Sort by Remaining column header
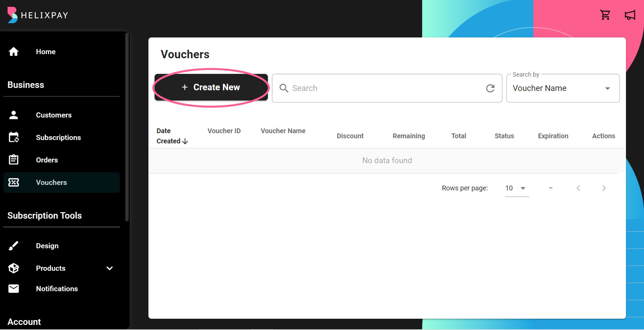This screenshot has width=644, height=330. [x=409, y=136]
